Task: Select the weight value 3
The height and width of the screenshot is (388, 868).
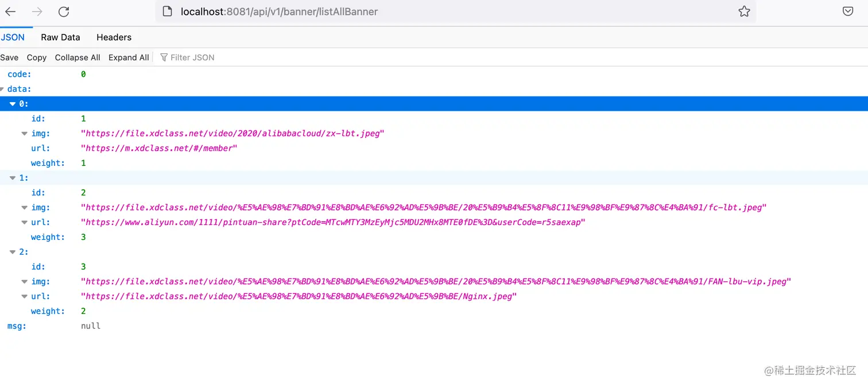Action: (83, 237)
